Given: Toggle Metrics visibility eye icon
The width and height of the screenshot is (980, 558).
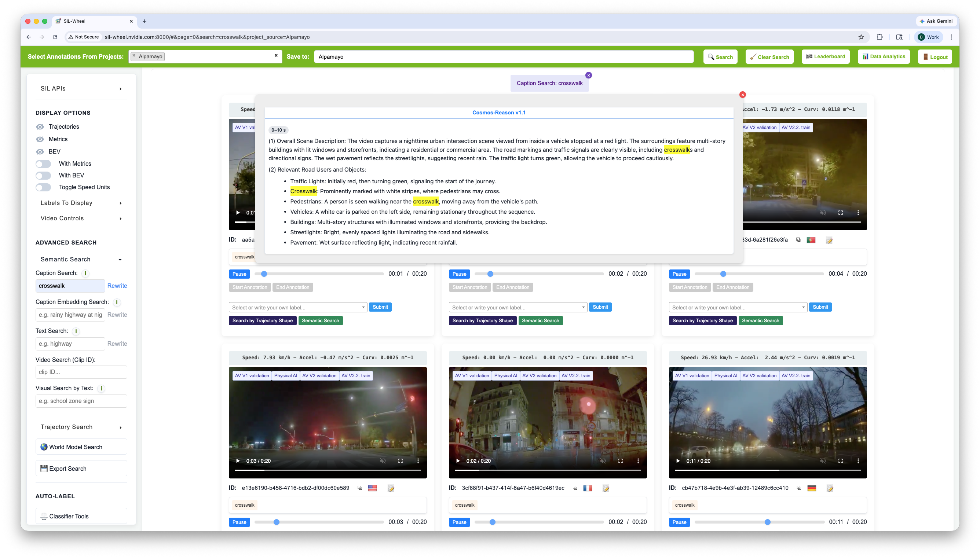Looking at the screenshot, I should tap(40, 139).
